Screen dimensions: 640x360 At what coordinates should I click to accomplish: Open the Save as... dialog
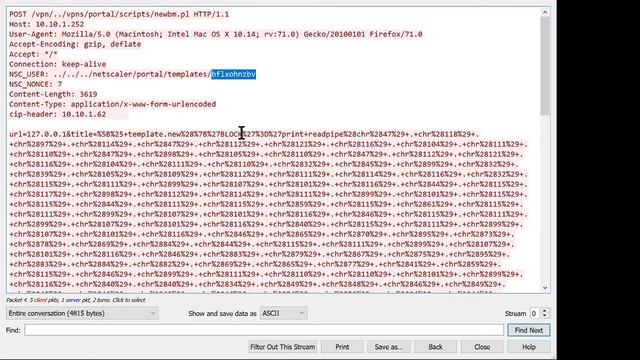(389, 347)
